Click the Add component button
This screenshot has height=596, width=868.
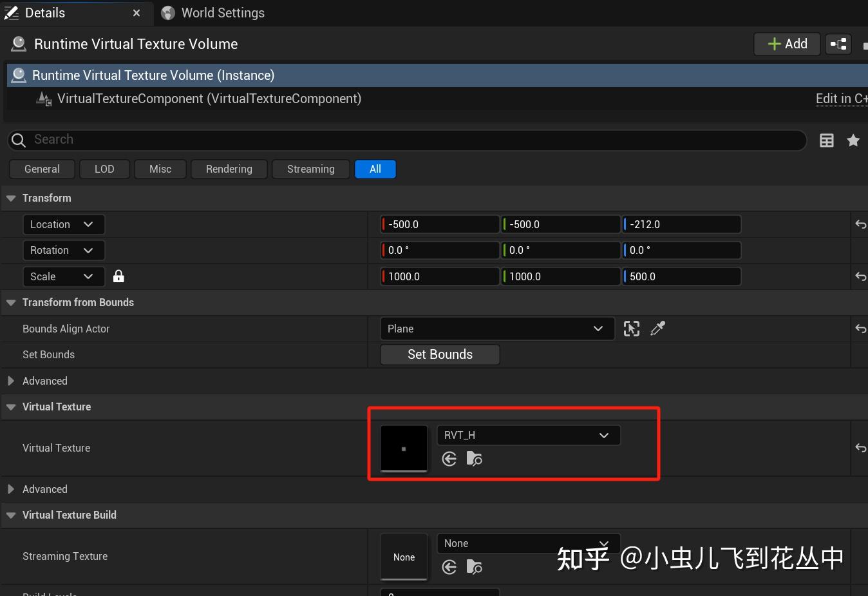click(787, 44)
